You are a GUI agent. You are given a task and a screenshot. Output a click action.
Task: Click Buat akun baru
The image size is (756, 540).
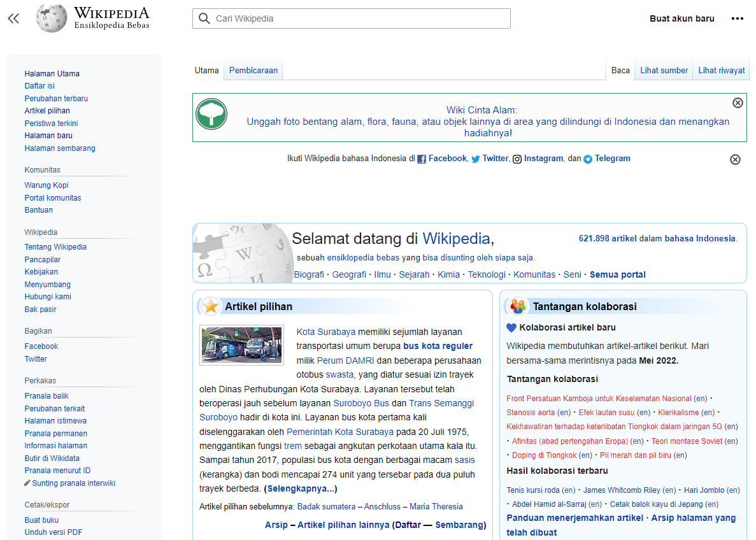(681, 18)
